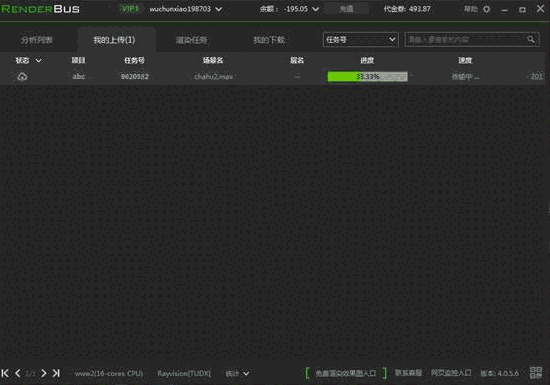
Task: Select the project cell 'abc'
Action: (79, 76)
